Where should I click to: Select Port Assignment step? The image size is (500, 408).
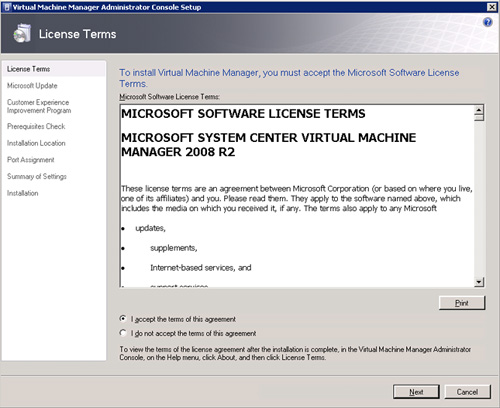coord(31,160)
